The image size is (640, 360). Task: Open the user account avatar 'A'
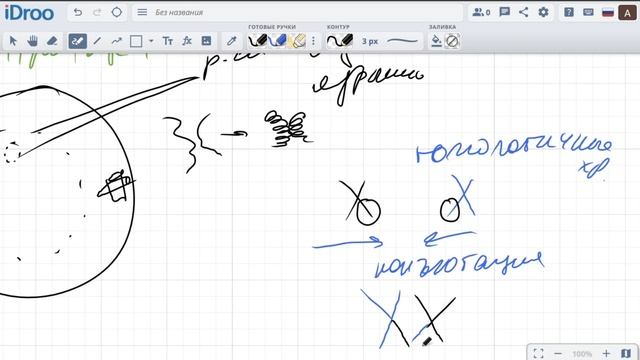pos(627,13)
